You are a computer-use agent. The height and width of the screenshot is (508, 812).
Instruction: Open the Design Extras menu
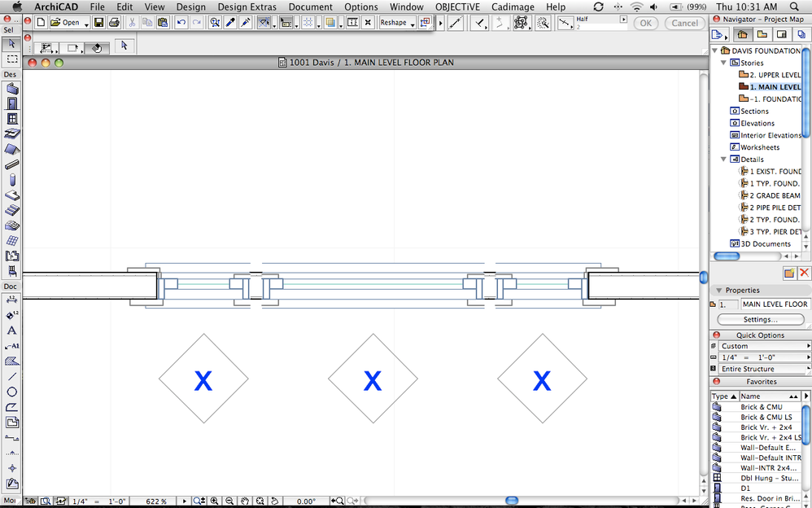click(x=247, y=7)
